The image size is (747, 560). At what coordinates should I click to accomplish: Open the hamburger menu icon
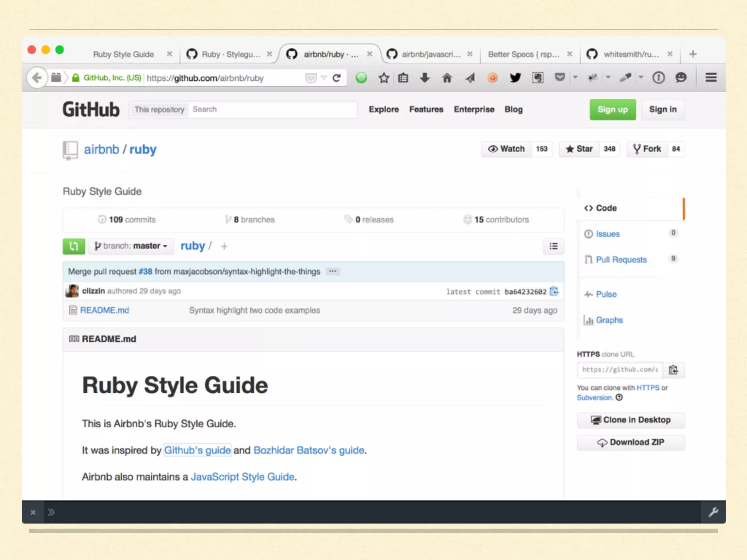(x=711, y=77)
